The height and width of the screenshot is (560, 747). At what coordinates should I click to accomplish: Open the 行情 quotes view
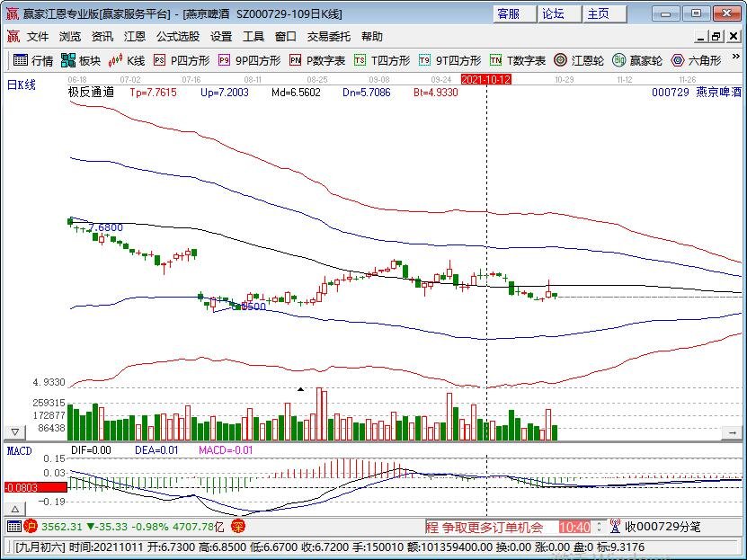tap(32, 60)
